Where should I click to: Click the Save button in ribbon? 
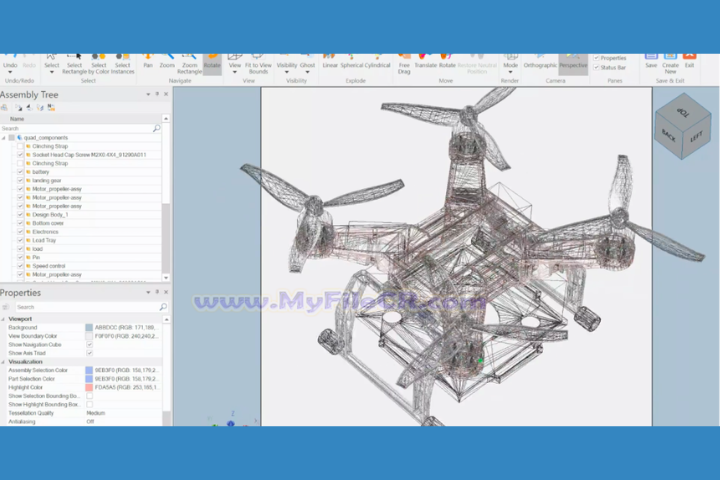pos(651,61)
